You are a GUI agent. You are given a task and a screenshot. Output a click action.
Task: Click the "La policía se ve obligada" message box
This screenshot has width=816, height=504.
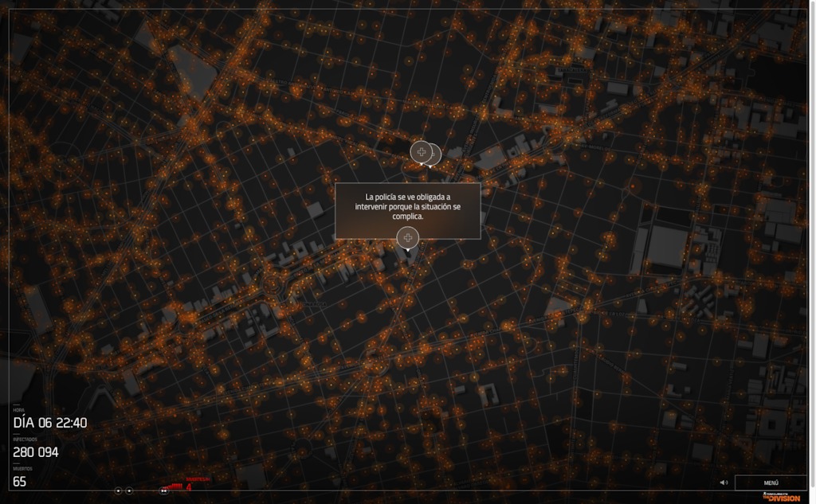407,211
